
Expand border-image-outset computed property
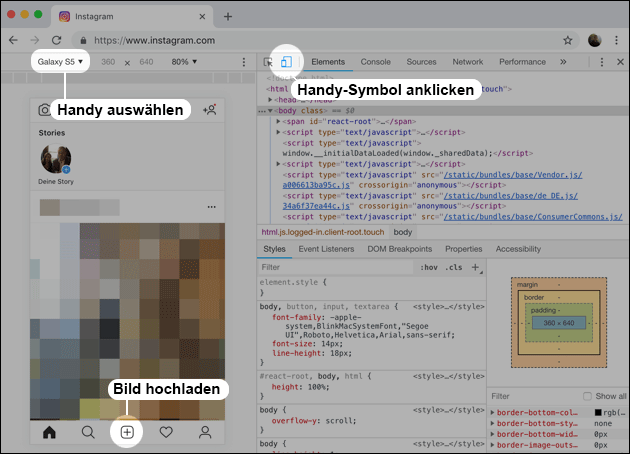coord(493,445)
